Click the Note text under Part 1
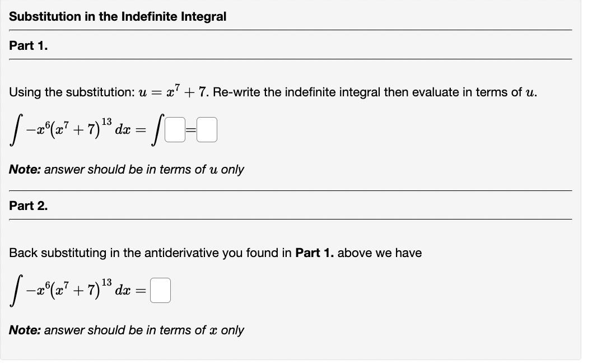Screen dimensions: 597x364 tap(26, 169)
